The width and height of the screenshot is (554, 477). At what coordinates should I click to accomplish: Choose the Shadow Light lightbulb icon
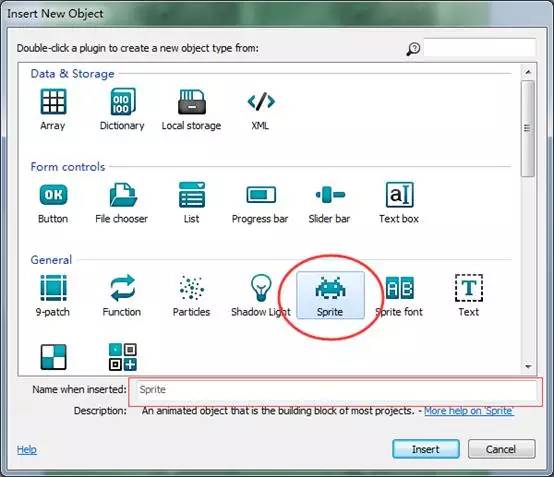pos(261,288)
